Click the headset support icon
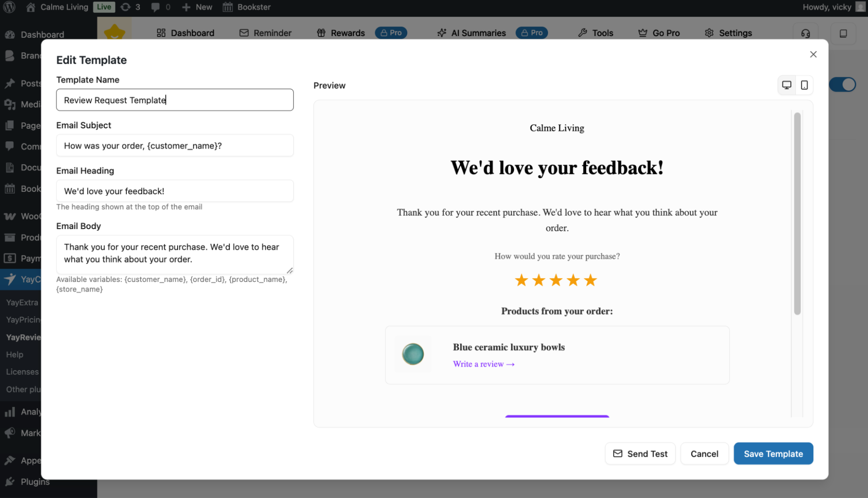 (805, 33)
